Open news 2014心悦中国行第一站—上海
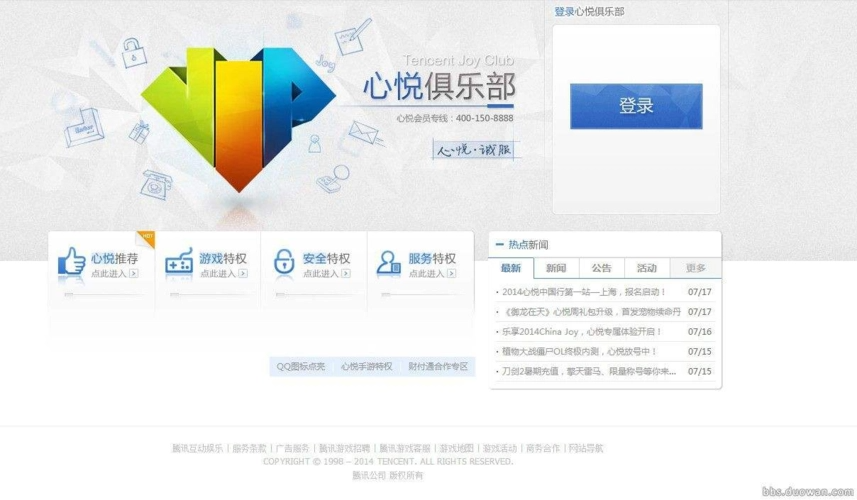857x500 pixels. click(583, 292)
